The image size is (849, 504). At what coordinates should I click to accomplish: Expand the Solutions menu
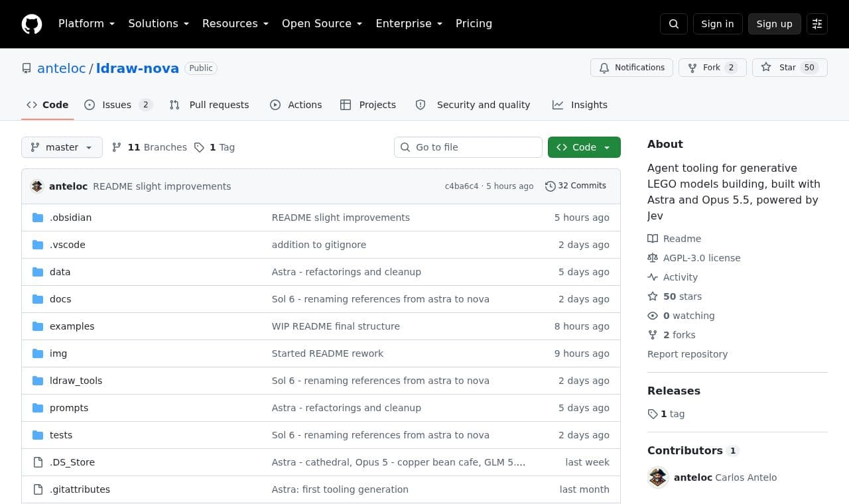click(x=159, y=24)
